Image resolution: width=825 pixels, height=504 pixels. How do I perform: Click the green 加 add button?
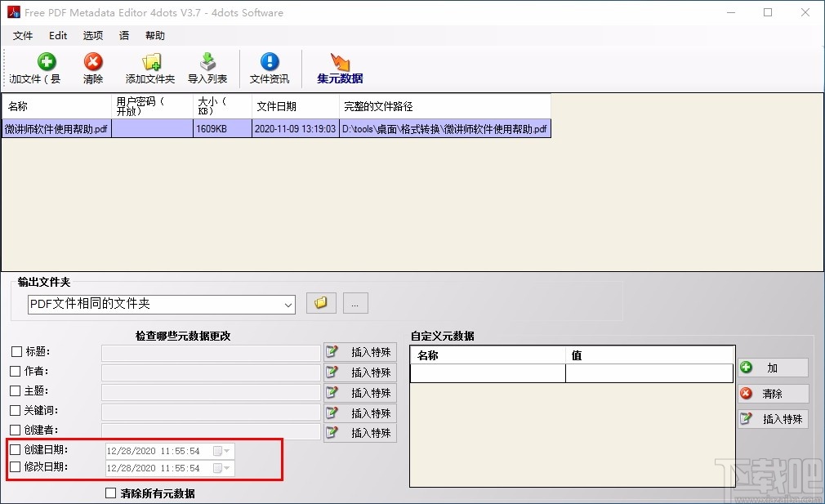tap(772, 368)
